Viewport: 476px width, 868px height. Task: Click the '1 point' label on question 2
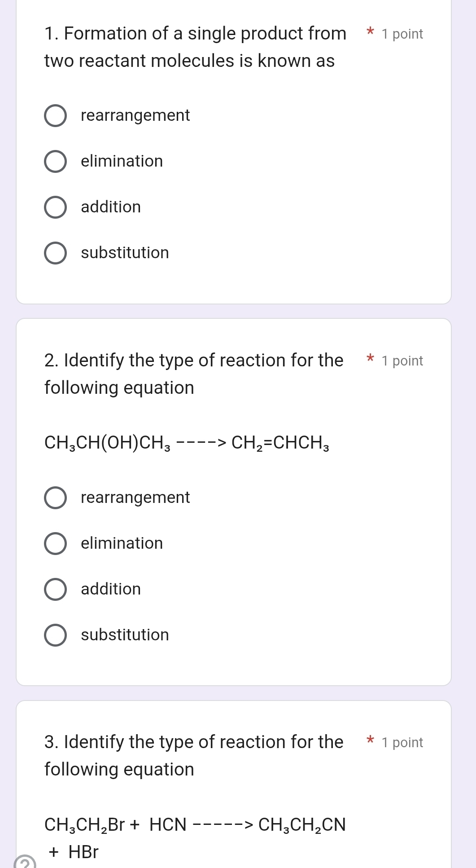pos(402,361)
